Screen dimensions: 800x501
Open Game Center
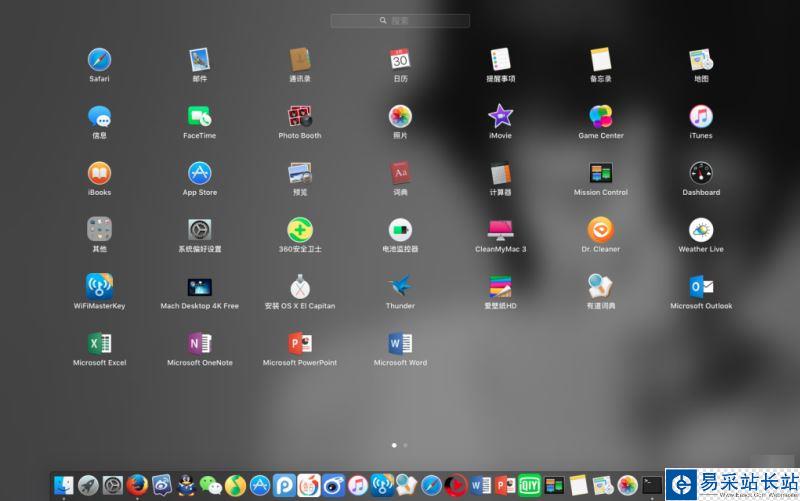click(601, 117)
